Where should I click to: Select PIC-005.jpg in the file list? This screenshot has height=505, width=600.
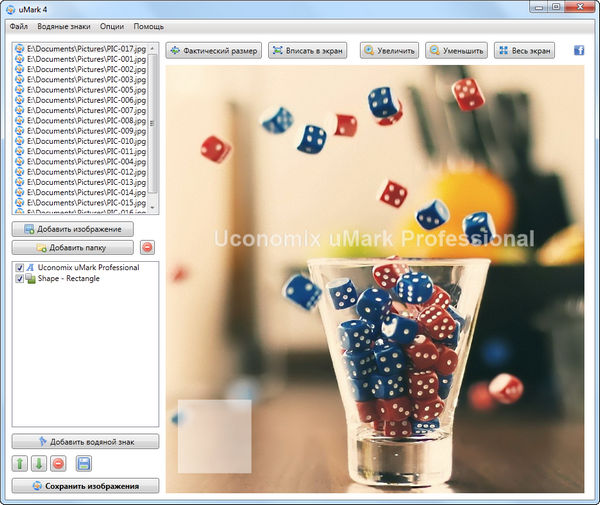coord(87,89)
